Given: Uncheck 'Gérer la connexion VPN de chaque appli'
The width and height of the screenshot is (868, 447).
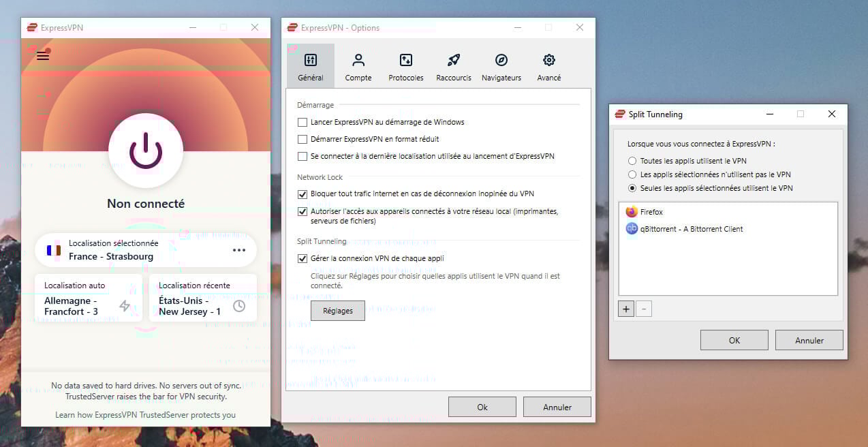Looking at the screenshot, I should point(302,258).
